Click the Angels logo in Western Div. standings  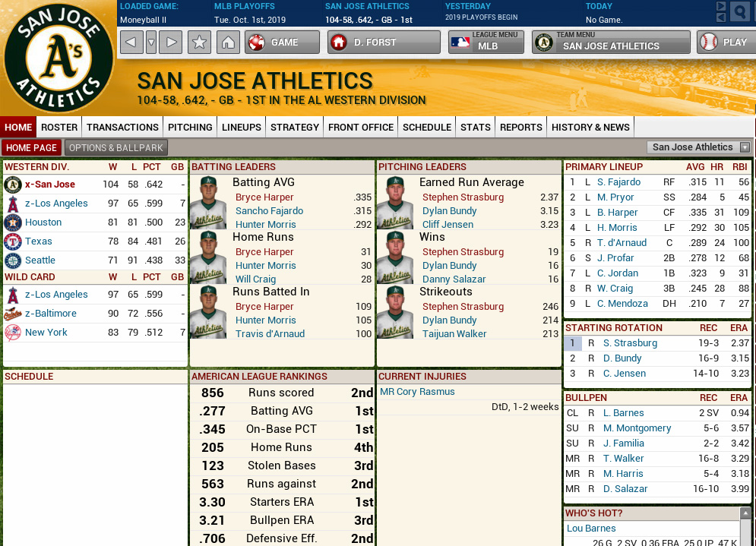13,204
